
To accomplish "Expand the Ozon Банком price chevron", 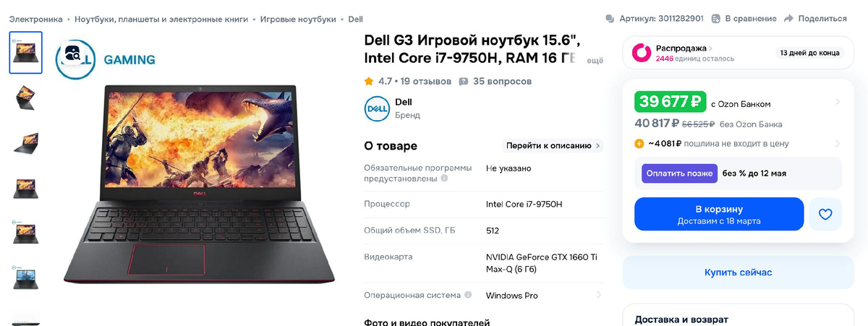I will coord(838,102).
